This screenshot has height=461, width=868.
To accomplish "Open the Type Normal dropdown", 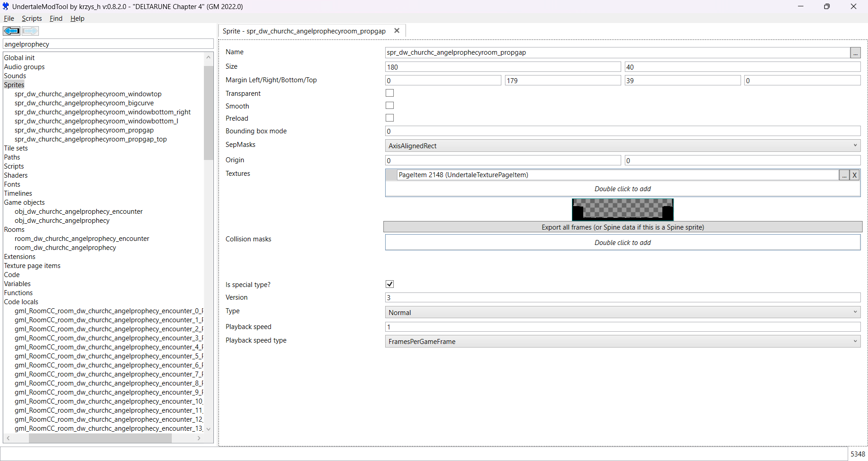I will (x=623, y=312).
